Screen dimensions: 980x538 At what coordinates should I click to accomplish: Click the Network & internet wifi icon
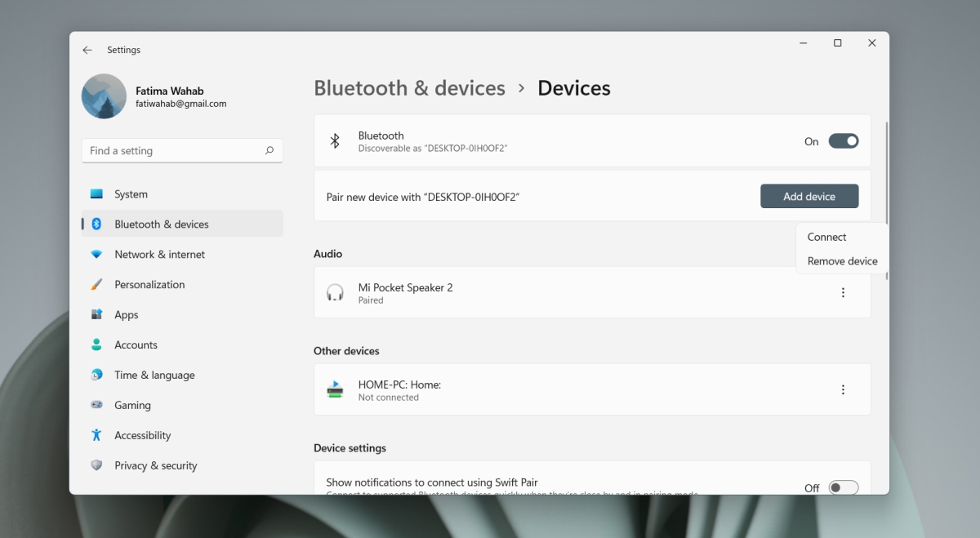96,254
